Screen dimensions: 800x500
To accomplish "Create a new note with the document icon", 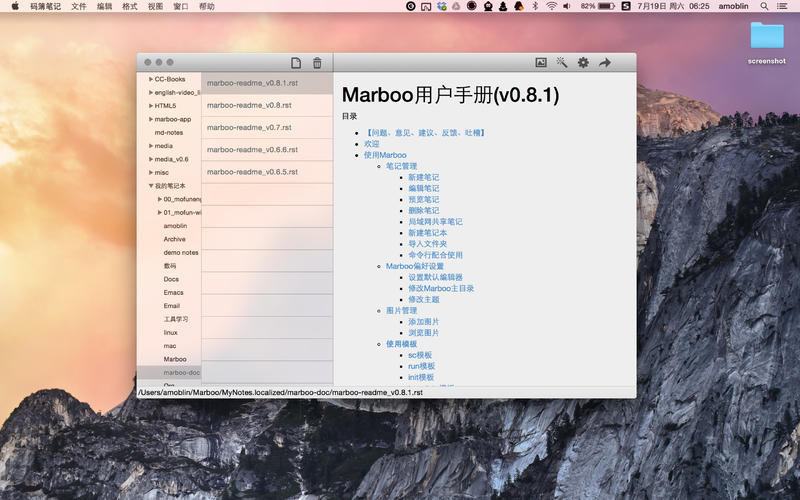I will pos(296,63).
